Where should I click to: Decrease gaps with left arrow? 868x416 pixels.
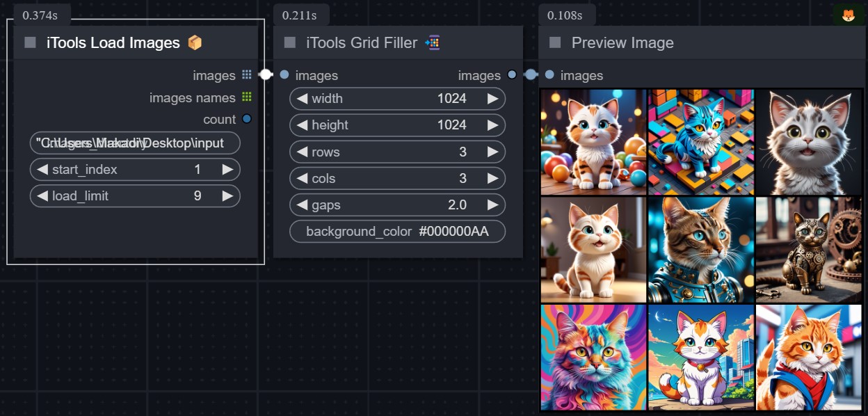pyautogui.click(x=302, y=205)
